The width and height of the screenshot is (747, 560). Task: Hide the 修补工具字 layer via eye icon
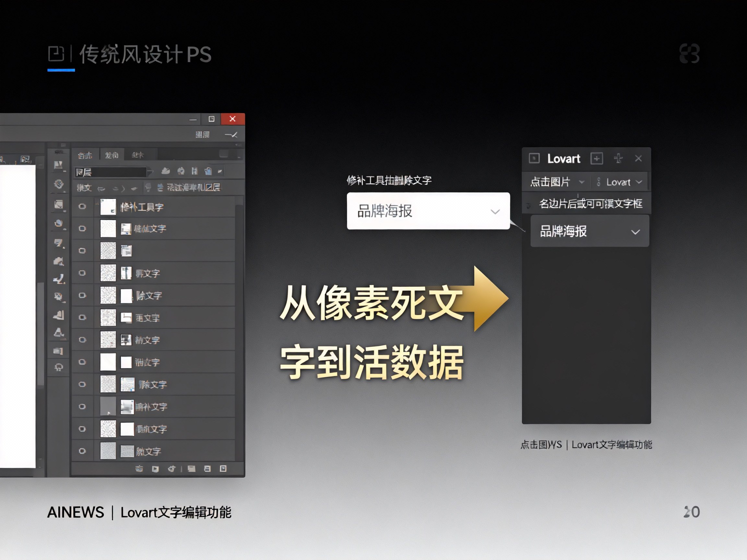(82, 206)
